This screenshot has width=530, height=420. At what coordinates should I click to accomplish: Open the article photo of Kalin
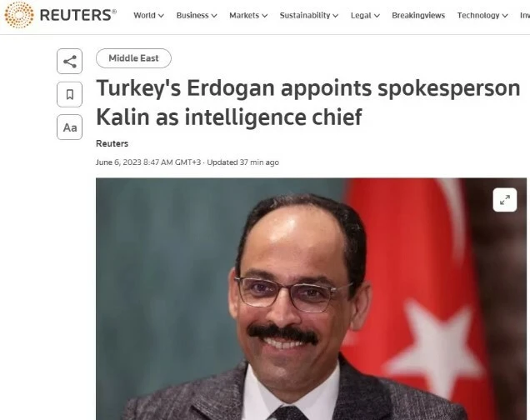[x=311, y=298]
